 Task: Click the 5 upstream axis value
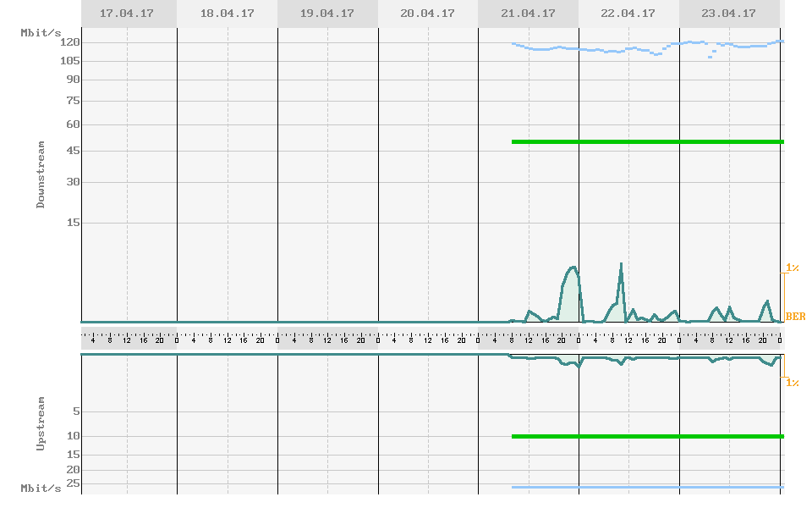click(75, 411)
